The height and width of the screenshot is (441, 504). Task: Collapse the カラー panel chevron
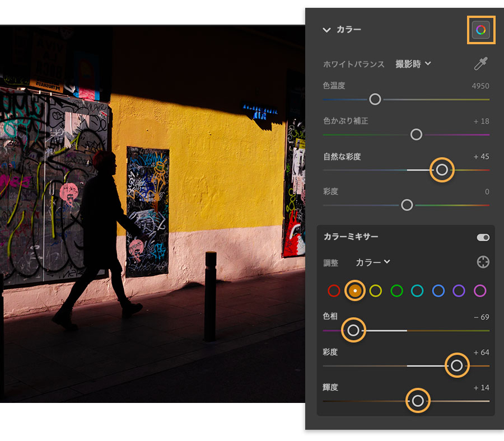click(326, 30)
